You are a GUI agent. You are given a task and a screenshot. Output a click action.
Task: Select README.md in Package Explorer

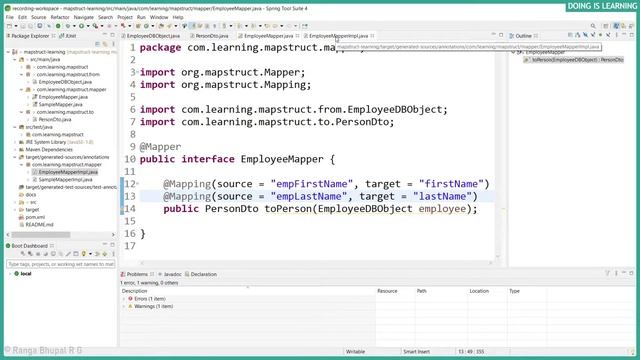click(39, 224)
